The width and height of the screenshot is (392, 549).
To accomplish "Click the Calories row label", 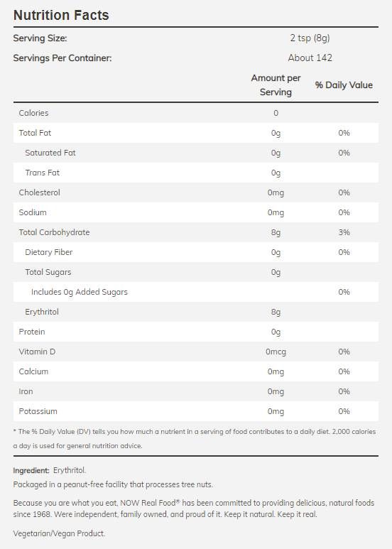I will [x=33, y=113].
